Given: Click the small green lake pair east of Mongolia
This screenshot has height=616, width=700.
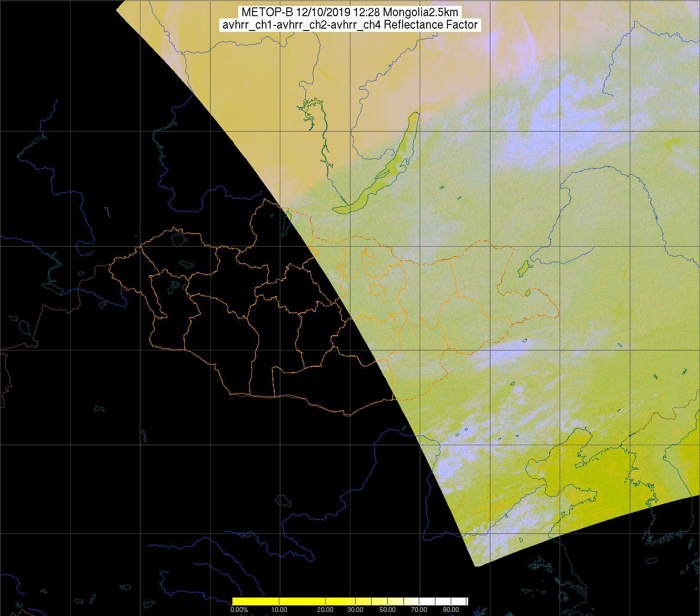Looking at the screenshot, I should (x=524, y=268).
